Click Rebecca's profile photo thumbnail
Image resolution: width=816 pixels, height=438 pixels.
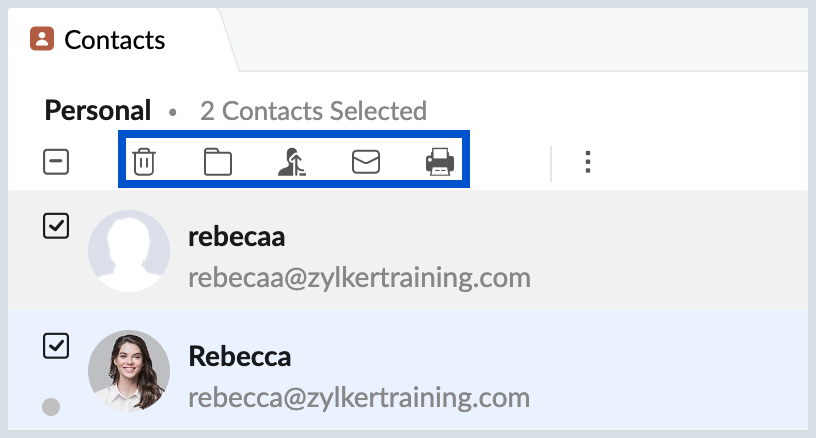(129, 371)
